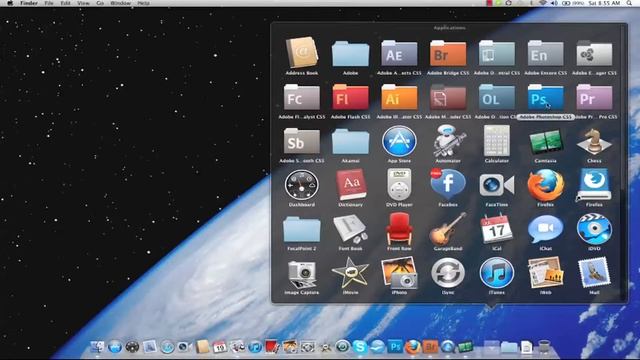Click iTunes in the Dock
Screen dimensions: 640x360
(x=255, y=347)
